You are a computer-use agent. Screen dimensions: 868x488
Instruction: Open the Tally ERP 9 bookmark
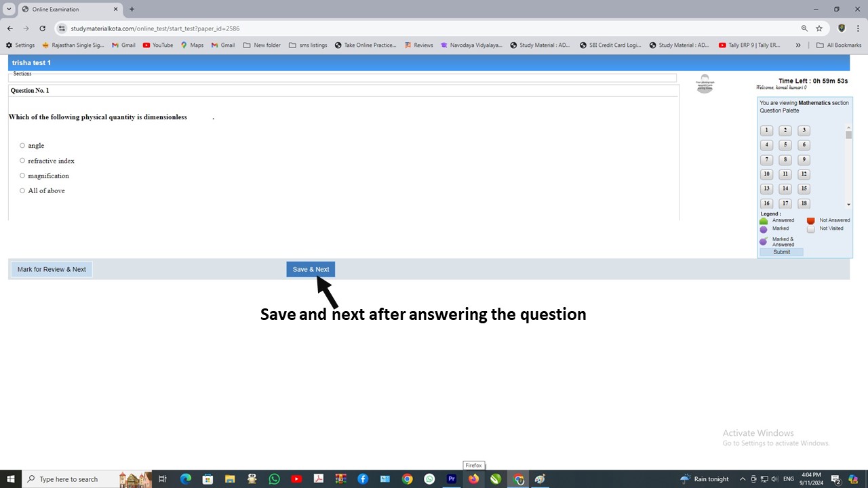coord(749,45)
